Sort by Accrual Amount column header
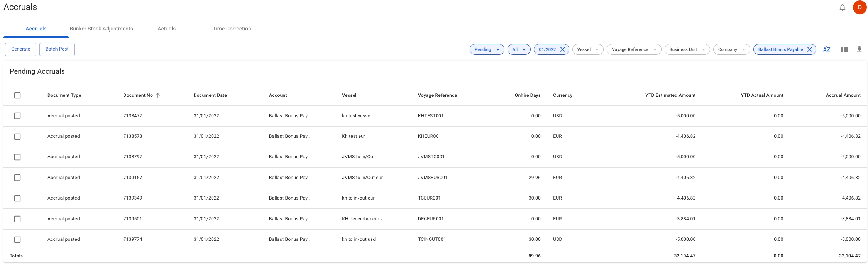Viewport: 868px width, 264px height. click(x=843, y=95)
